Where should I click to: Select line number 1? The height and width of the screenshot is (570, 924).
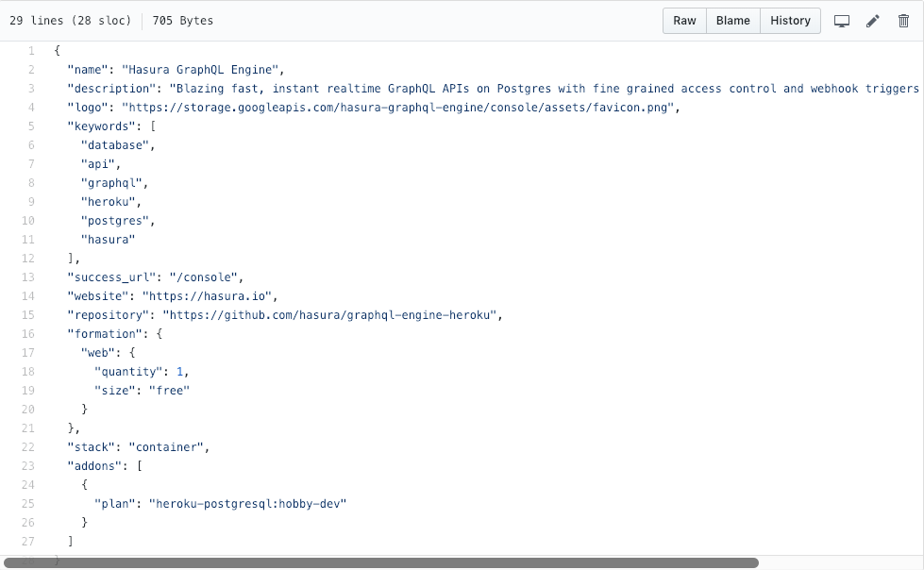click(x=30, y=50)
